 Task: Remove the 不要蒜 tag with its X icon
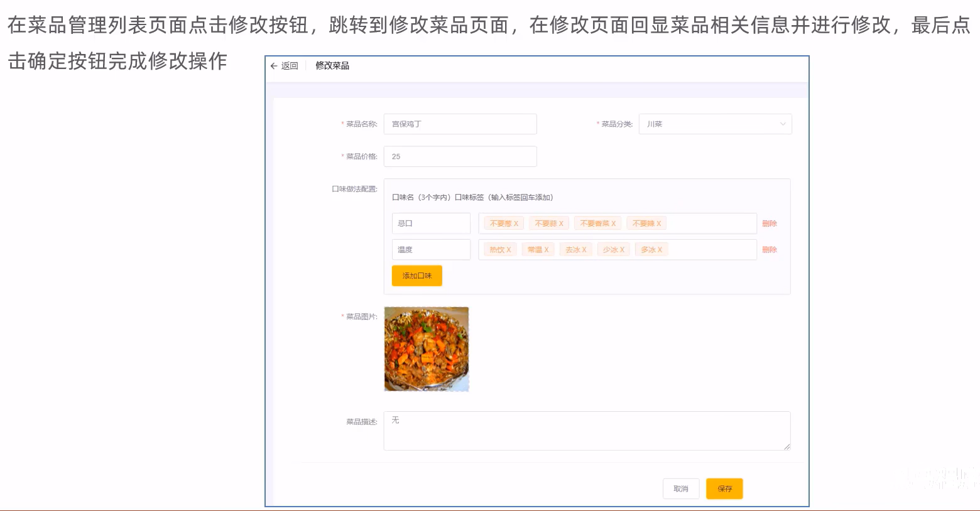[561, 223]
